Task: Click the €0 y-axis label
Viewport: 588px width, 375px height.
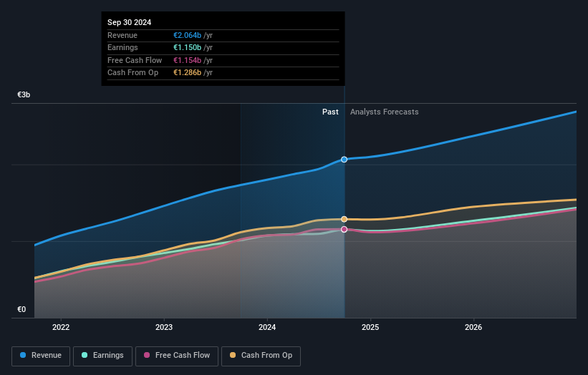Action: (x=21, y=309)
